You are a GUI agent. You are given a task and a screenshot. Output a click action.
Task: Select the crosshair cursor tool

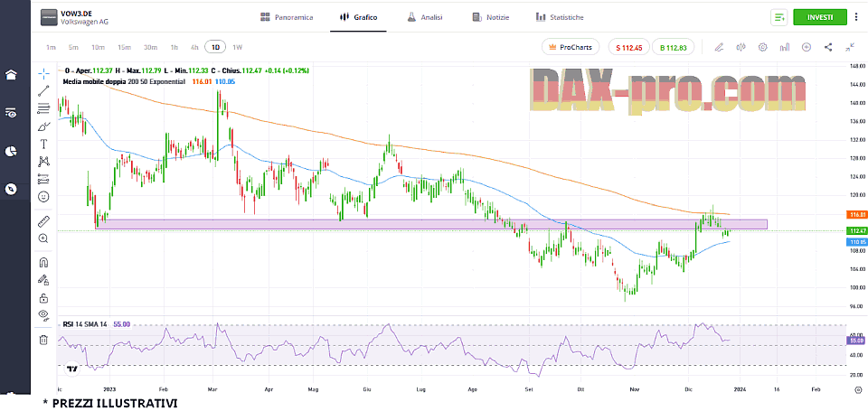[x=43, y=72]
